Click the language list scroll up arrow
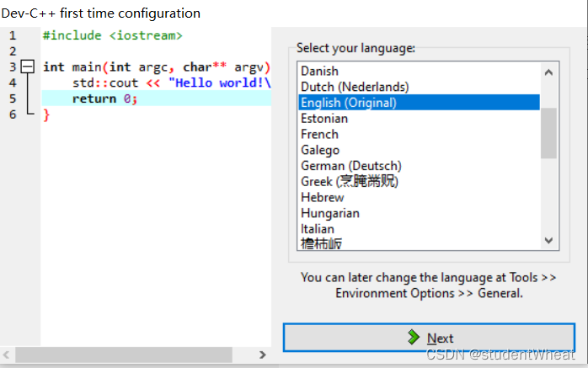The height and width of the screenshot is (368, 588). click(x=548, y=72)
